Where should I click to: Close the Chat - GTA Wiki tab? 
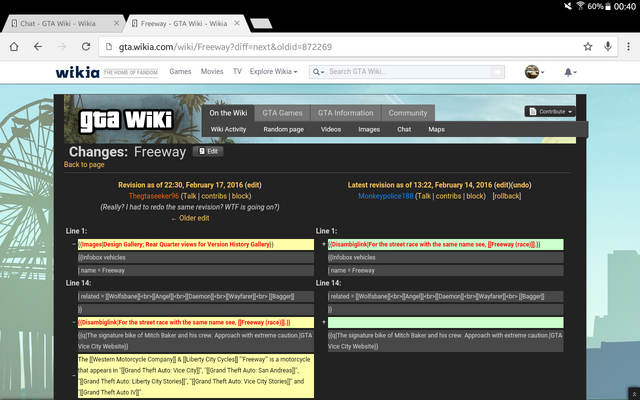(x=116, y=23)
